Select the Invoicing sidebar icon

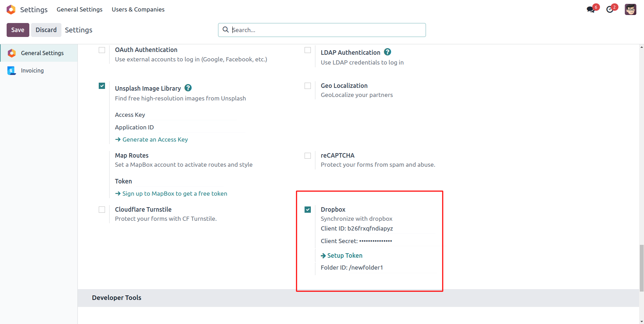tap(12, 70)
